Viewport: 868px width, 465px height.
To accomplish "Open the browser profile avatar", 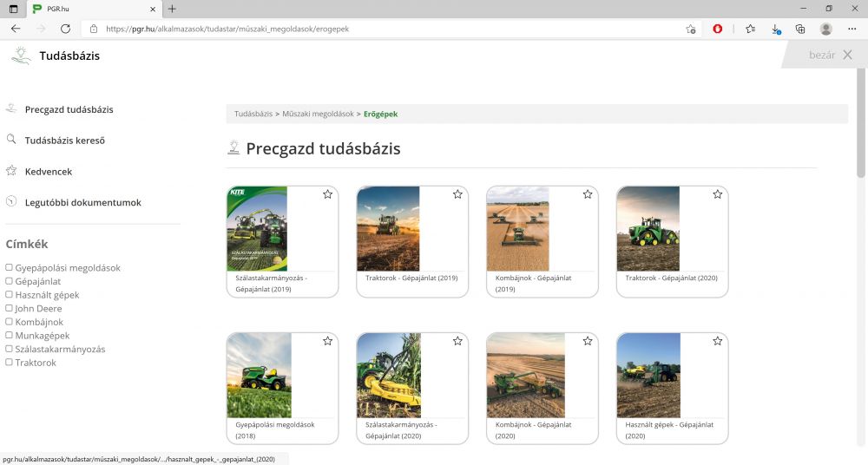I will [x=826, y=29].
